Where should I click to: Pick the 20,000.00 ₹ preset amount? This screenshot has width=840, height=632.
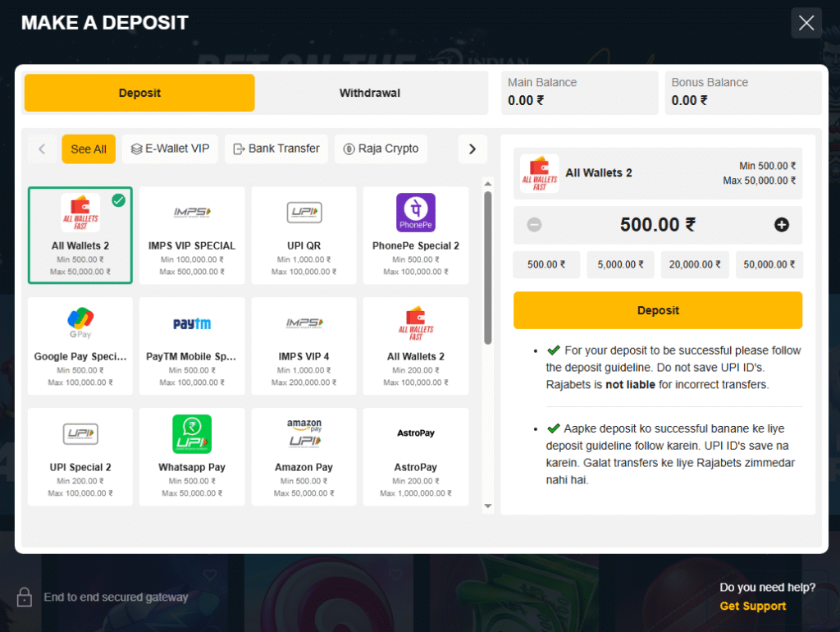click(x=695, y=264)
